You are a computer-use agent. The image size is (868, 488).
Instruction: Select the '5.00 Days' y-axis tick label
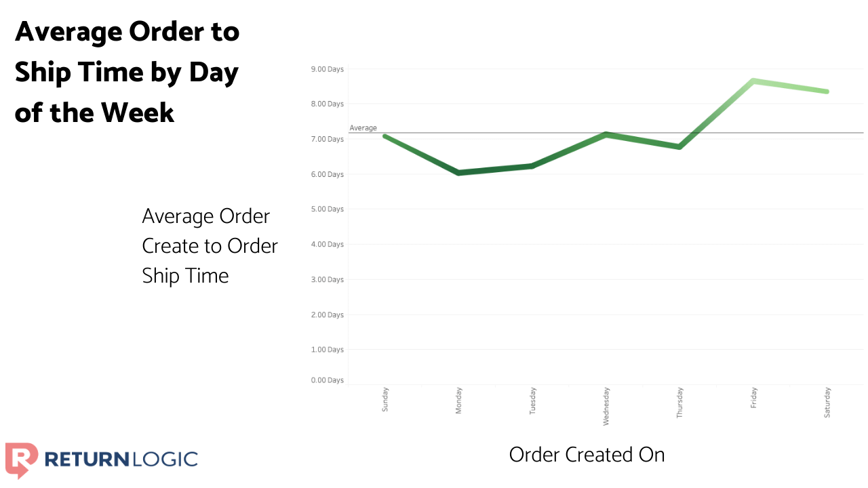point(328,209)
